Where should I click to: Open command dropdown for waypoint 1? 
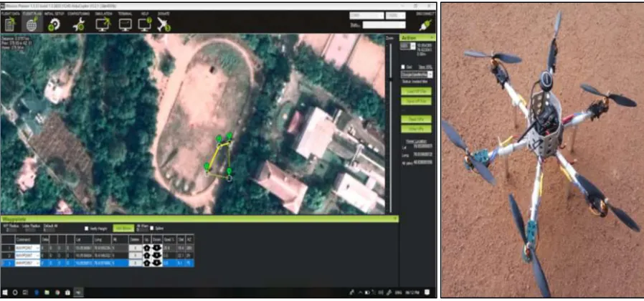point(27,248)
